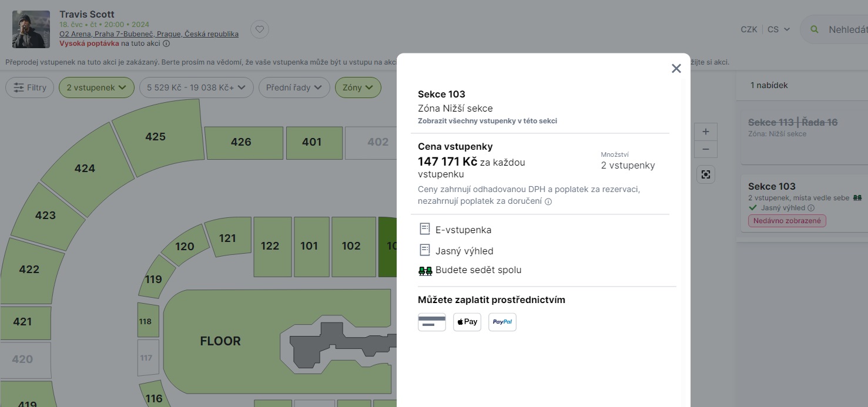The width and height of the screenshot is (868, 407).
Task: Reset the seating map view icon
Action: [x=705, y=174]
